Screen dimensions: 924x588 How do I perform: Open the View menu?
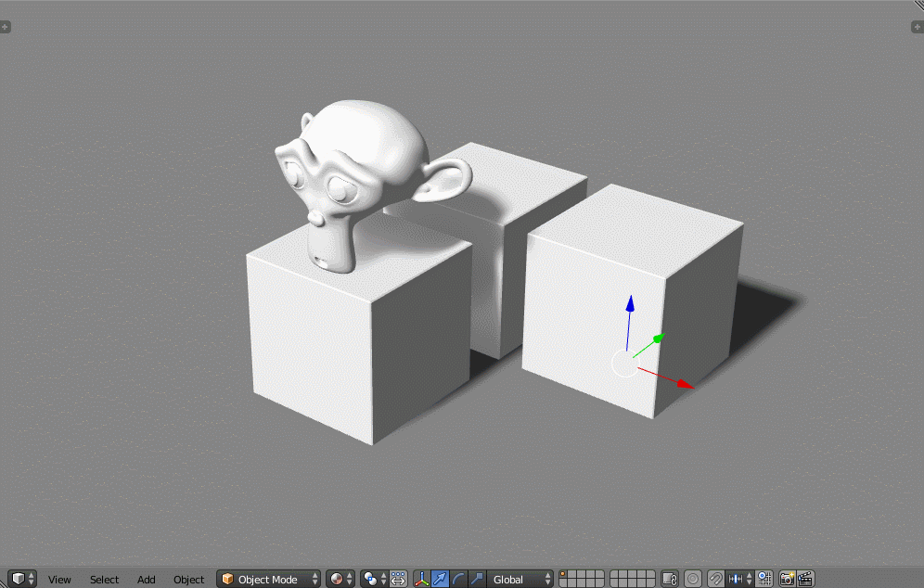coord(59,579)
